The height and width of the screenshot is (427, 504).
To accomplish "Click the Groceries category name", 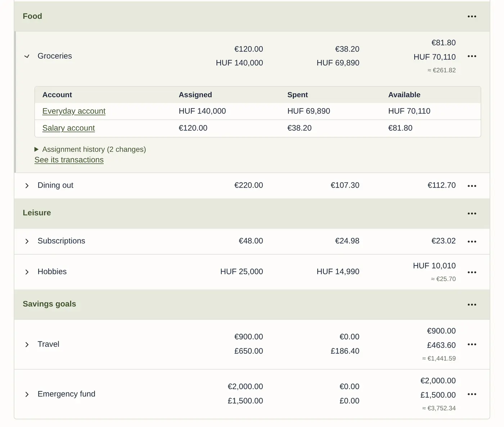I will (x=55, y=56).
